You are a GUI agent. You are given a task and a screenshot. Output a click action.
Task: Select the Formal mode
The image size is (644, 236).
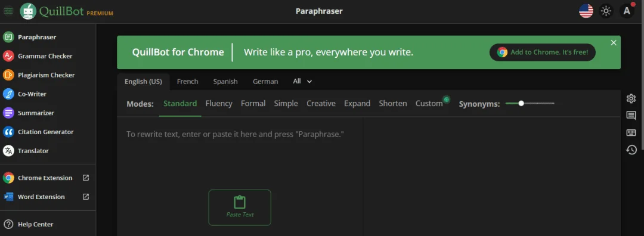pos(253,104)
